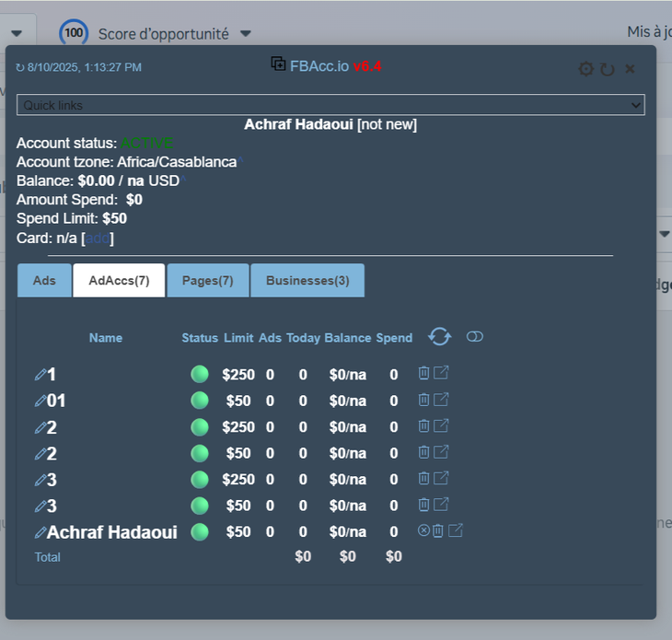The image size is (672, 640).
Task: Click the trash icon on Achraf Hadaoui row
Action: pyautogui.click(x=438, y=530)
